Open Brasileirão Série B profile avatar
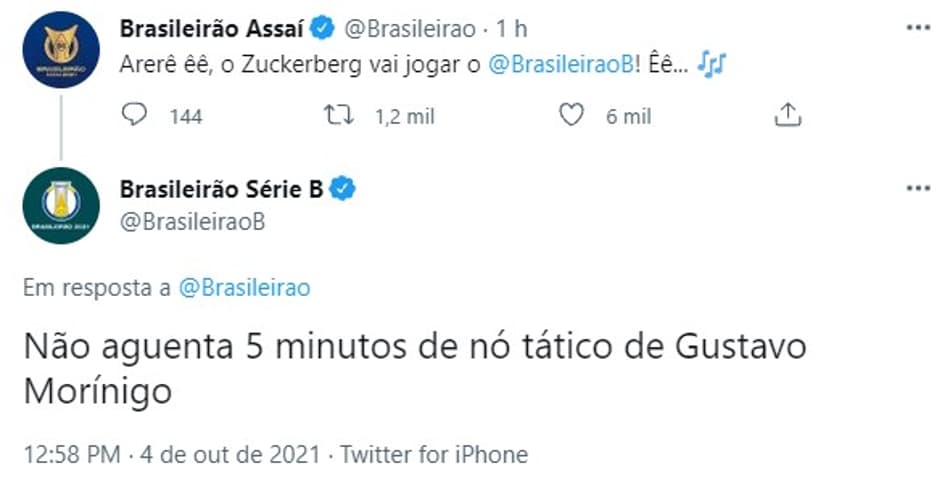Image resolution: width=950 pixels, height=487 pixels. click(x=61, y=206)
